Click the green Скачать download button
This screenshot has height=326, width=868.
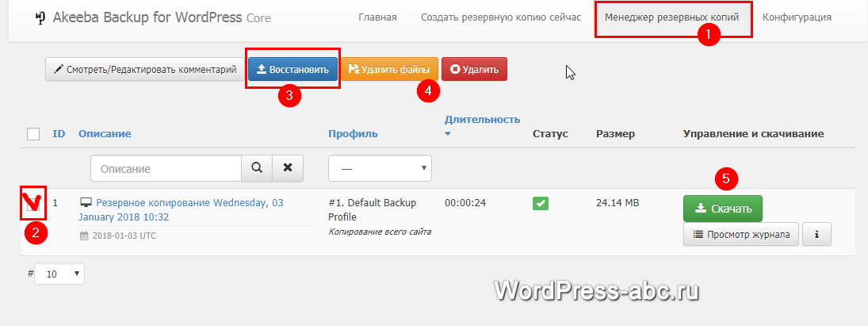point(723,209)
